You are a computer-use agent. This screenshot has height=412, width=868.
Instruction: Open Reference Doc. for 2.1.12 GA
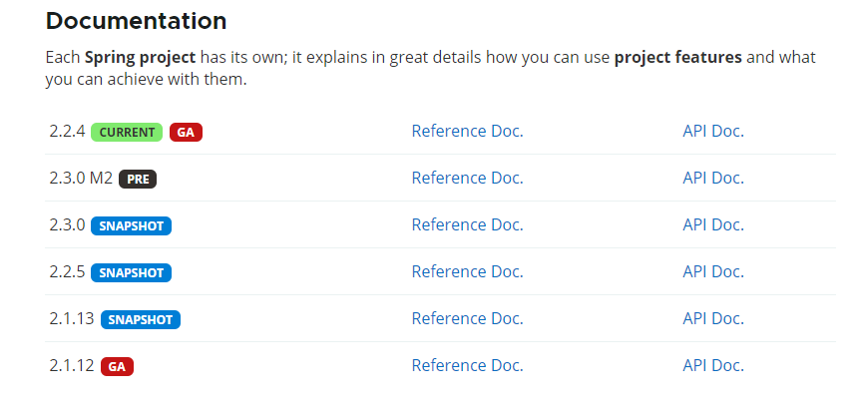(x=467, y=365)
